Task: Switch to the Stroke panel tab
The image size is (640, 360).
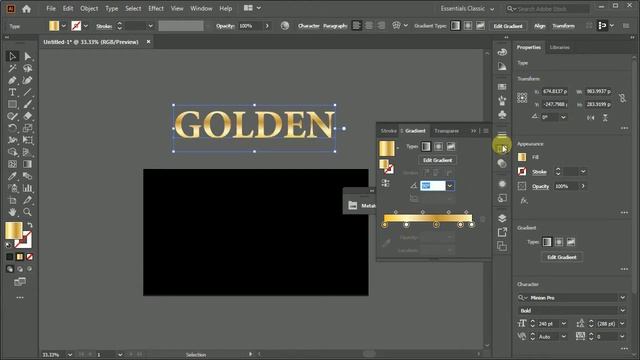Action: coord(388,131)
